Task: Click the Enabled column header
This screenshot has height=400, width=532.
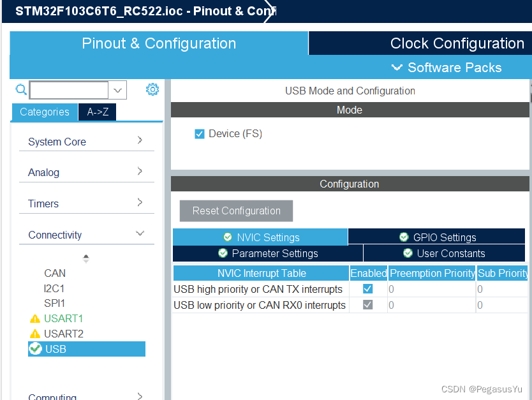Action: click(x=369, y=273)
